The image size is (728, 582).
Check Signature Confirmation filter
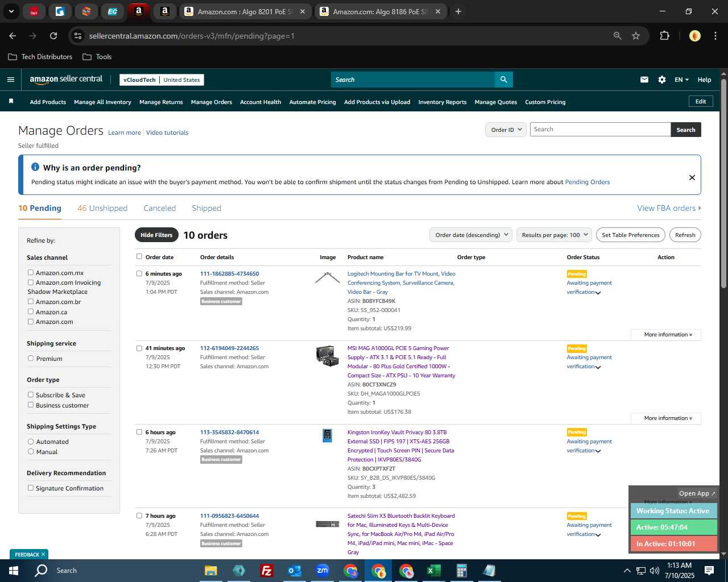pyautogui.click(x=31, y=488)
